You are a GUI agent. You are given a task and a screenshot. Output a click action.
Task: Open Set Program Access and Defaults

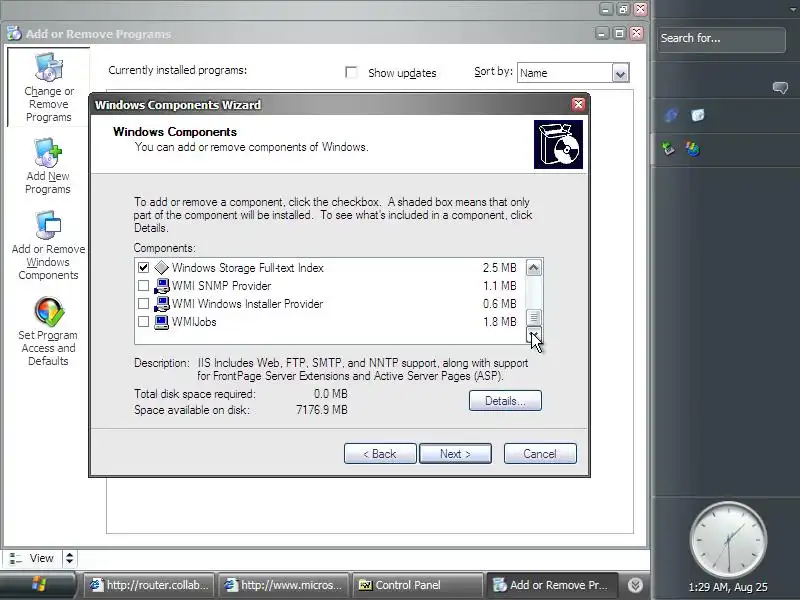(x=48, y=332)
